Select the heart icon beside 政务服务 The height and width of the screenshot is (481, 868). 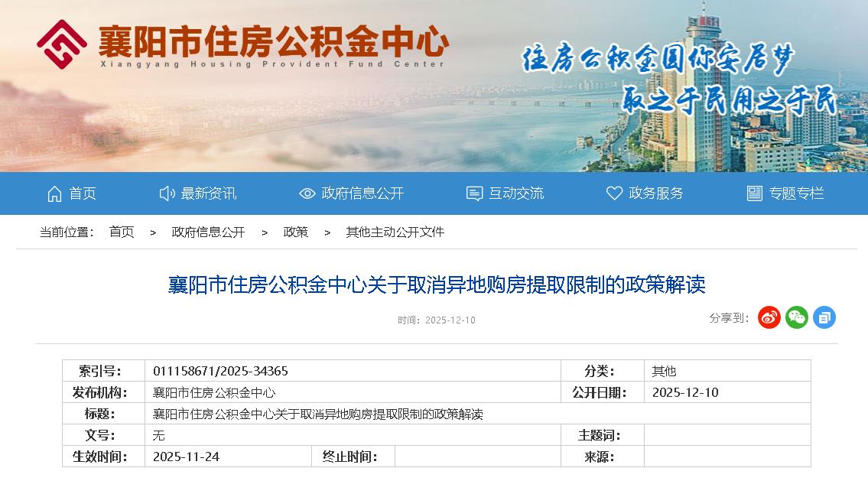(x=613, y=193)
